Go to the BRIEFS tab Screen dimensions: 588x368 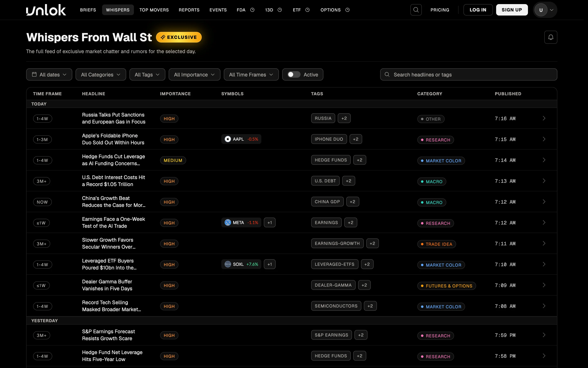[88, 10]
